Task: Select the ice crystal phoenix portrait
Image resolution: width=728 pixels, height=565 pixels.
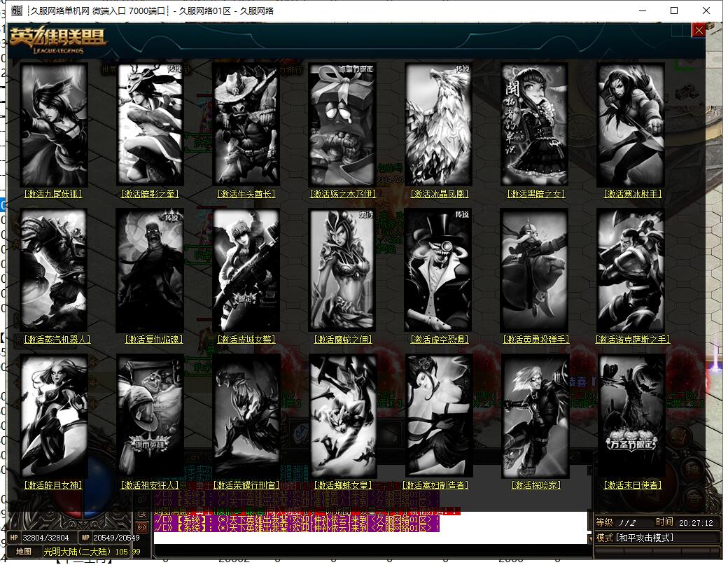Action: 439,125
